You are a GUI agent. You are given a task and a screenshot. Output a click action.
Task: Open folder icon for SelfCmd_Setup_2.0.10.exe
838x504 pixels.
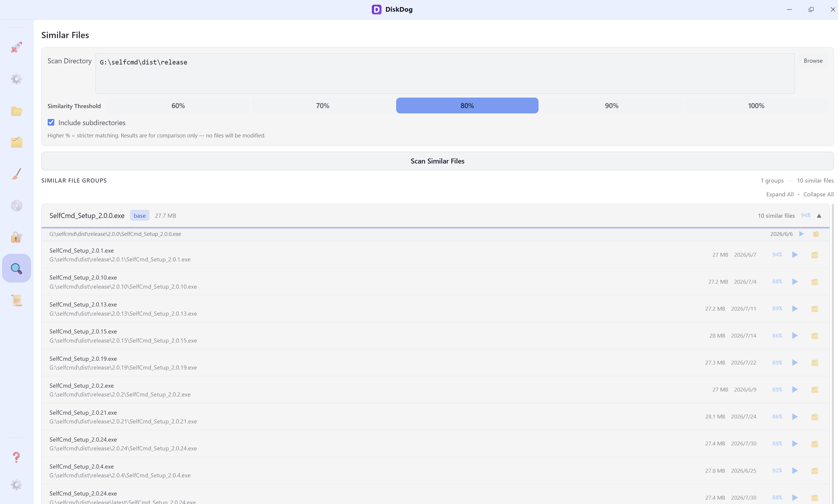click(815, 282)
